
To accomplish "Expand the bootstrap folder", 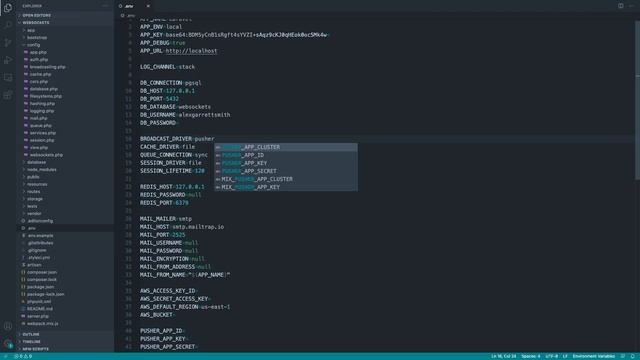I will click(65, 37).
